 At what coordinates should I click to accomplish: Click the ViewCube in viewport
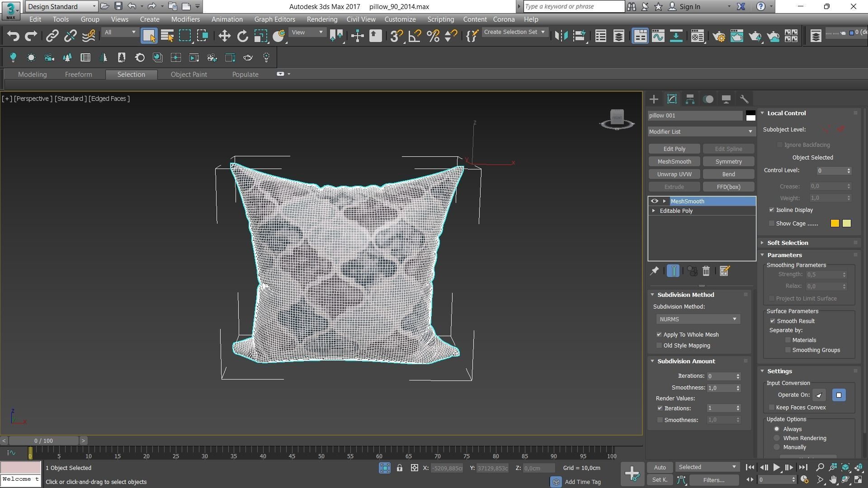tap(617, 118)
